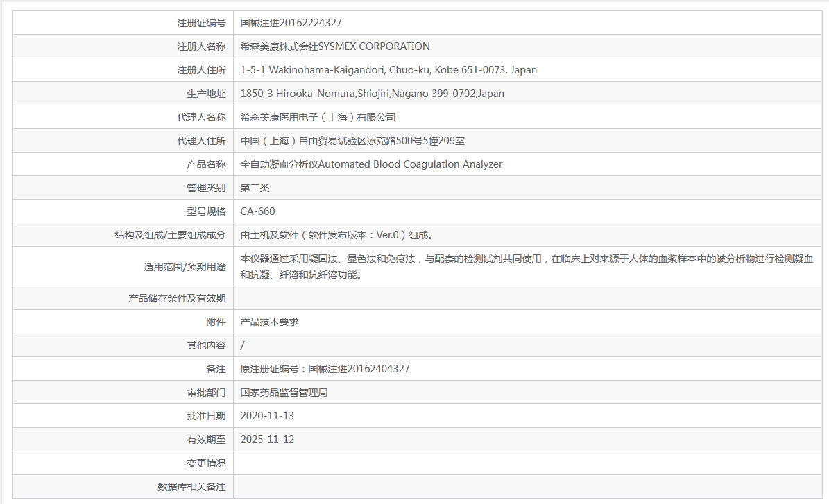This screenshot has width=829, height=504.
Task: Select registration number 国械注进20162224327
Action: [x=291, y=23]
